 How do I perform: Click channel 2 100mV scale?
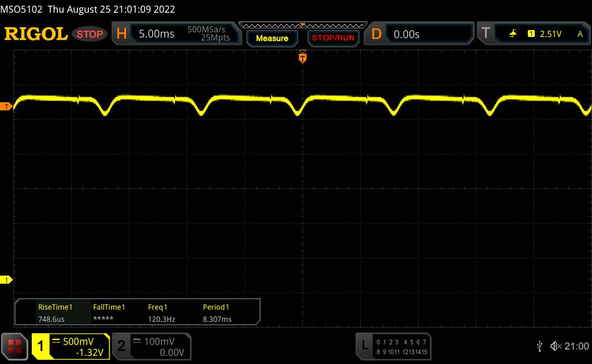click(160, 341)
